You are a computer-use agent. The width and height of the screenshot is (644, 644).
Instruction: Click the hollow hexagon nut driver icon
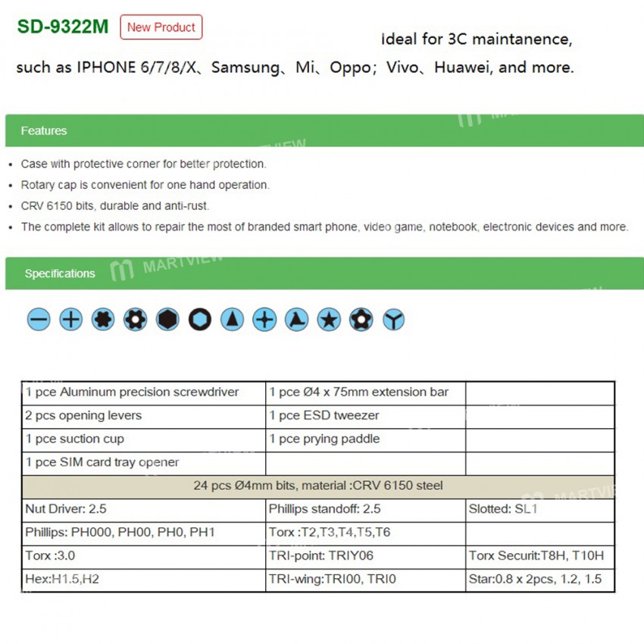[200, 320]
